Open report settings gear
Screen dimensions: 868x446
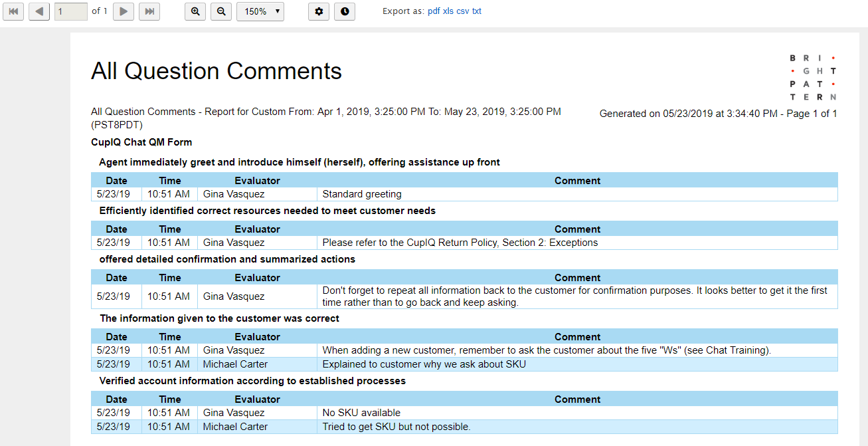click(319, 11)
